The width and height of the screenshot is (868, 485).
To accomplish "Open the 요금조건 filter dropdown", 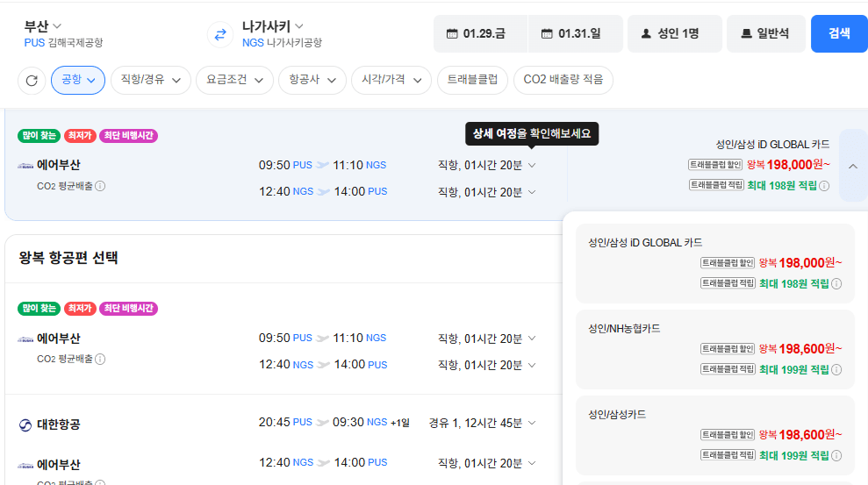I will pyautogui.click(x=234, y=80).
